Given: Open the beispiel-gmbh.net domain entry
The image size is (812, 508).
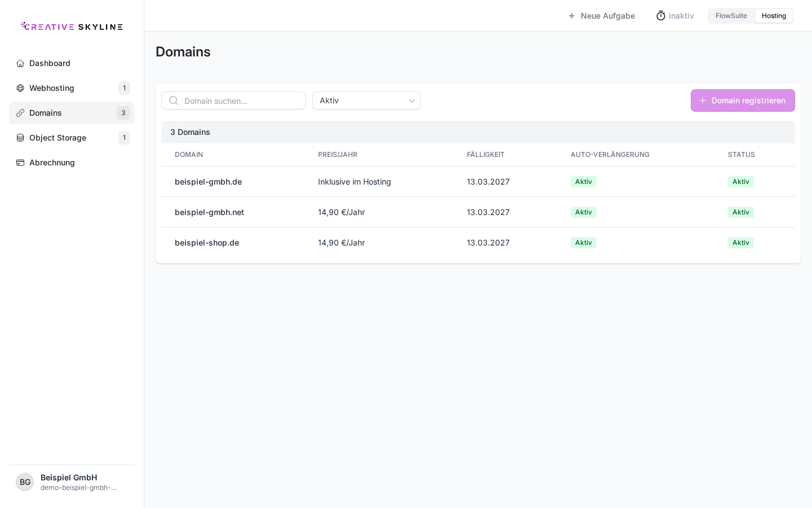Looking at the screenshot, I should pos(209,212).
